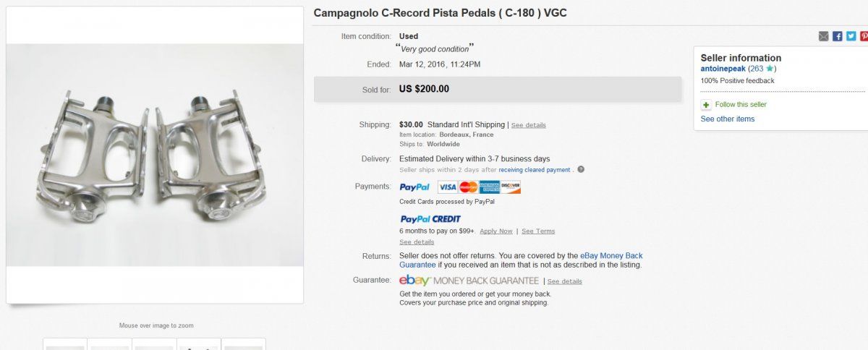Click the American Express card icon
This screenshot has height=350, width=868.
(x=489, y=187)
